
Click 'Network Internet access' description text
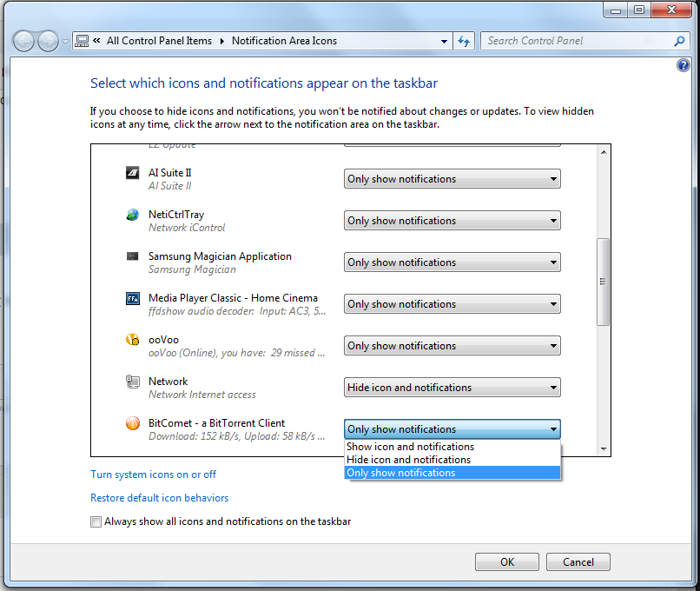click(x=202, y=395)
